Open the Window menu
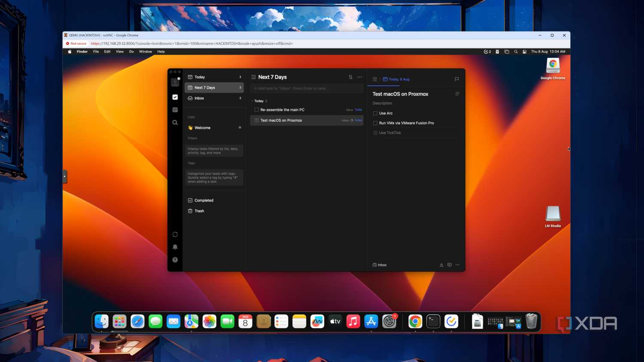The height and width of the screenshot is (362, 644). (146, 51)
